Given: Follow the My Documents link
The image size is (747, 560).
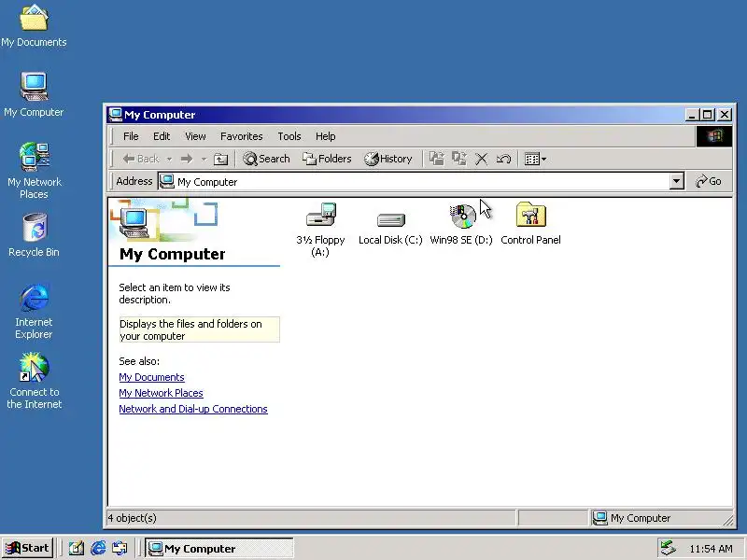Looking at the screenshot, I should click(x=151, y=377).
